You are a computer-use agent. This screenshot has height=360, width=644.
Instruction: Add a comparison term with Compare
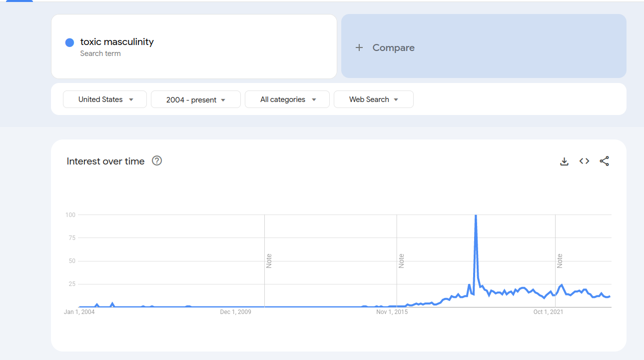point(484,46)
